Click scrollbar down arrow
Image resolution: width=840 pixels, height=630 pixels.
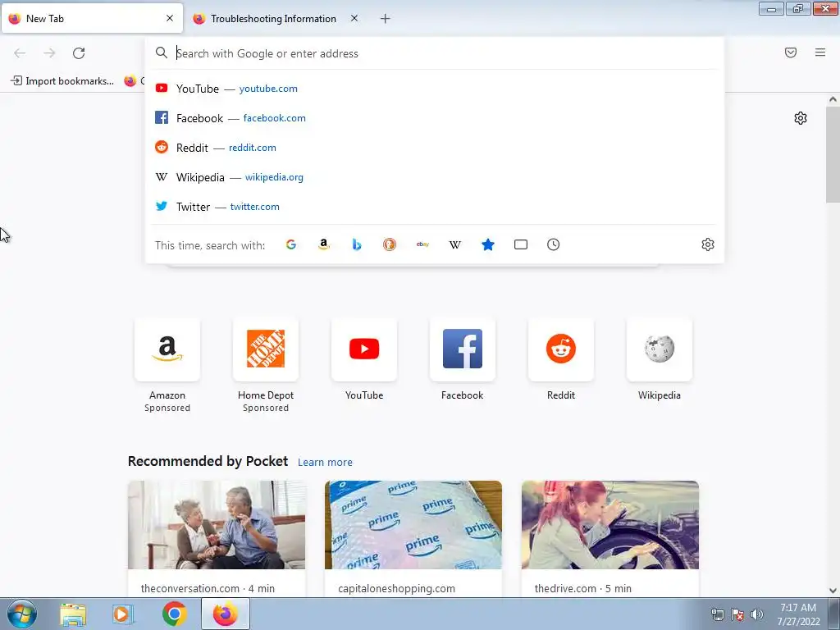click(x=833, y=591)
